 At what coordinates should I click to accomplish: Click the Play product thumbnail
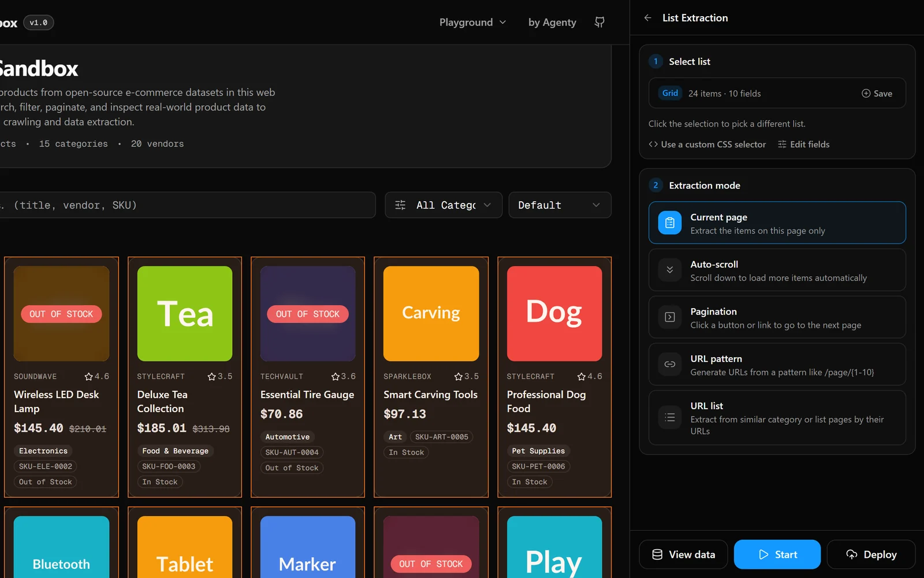tap(554, 547)
